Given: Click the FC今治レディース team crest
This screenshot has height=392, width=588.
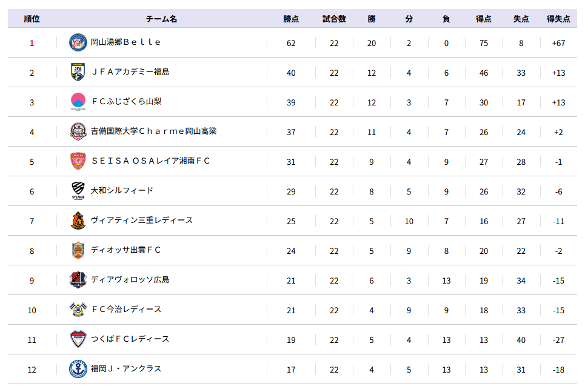Looking at the screenshot, I should (78, 310).
